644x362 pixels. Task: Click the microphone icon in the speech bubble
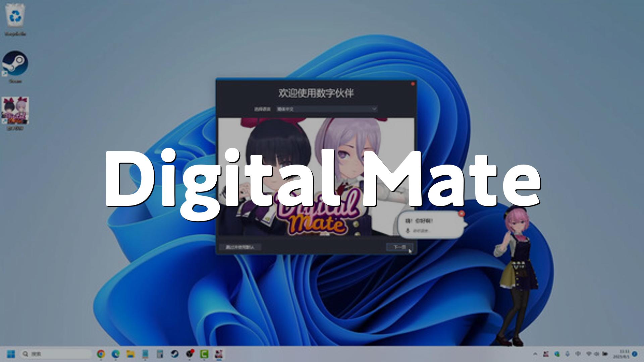coord(408,231)
